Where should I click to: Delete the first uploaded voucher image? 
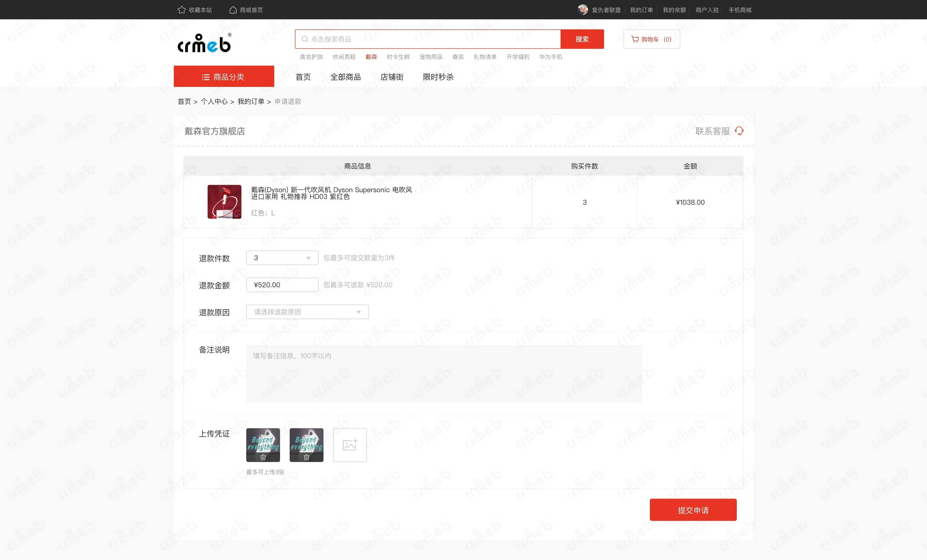click(263, 457)
